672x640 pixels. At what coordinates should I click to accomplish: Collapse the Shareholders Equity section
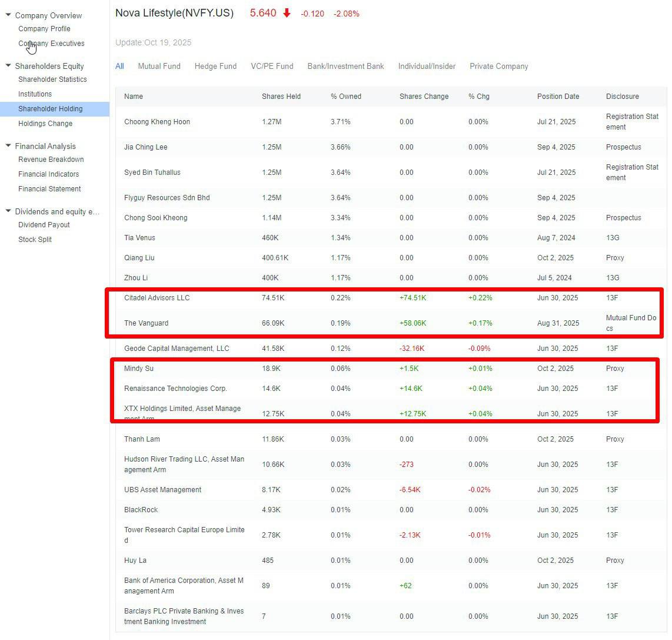8,66
